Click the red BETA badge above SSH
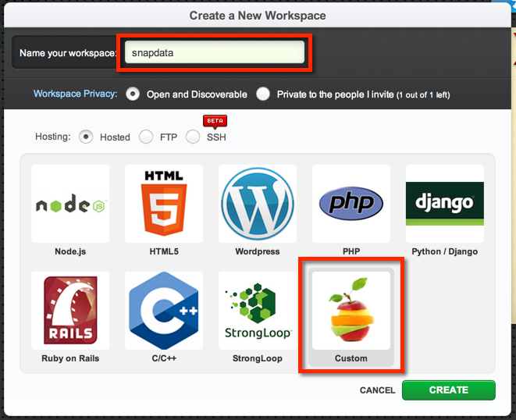Screen dimensions: 516x420 click(215, 121)
